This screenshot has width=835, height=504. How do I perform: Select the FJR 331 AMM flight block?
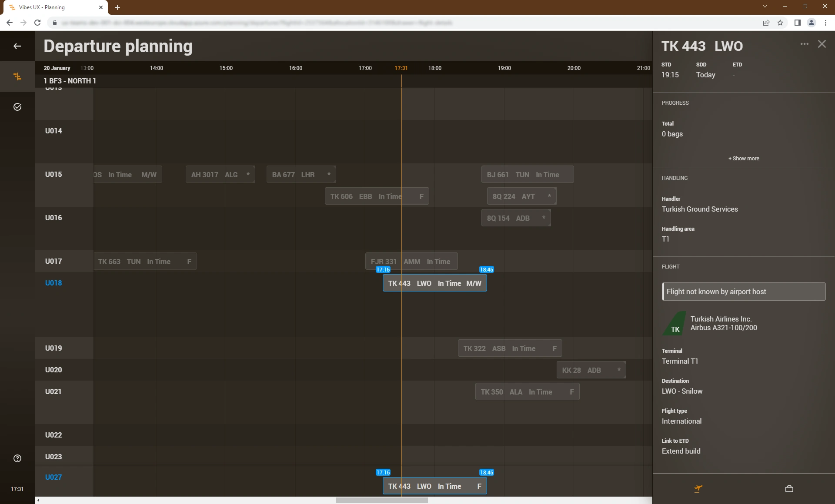point(411,262)
